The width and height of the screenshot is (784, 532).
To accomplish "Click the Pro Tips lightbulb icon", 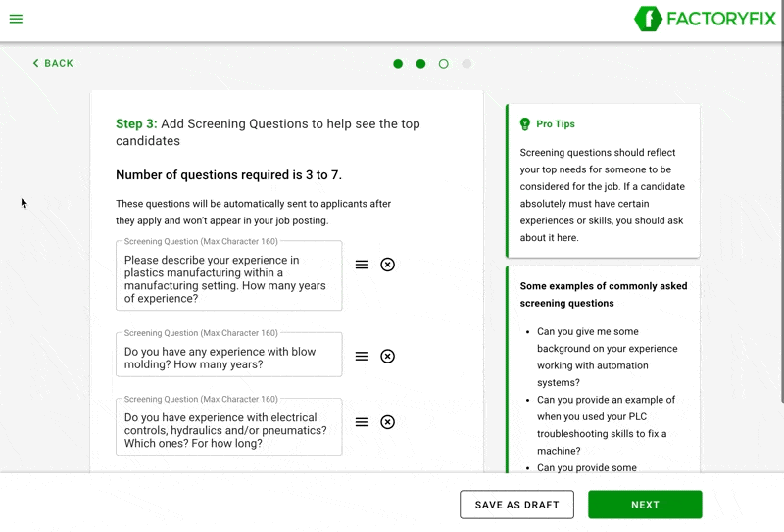I will tap(525, 124).
